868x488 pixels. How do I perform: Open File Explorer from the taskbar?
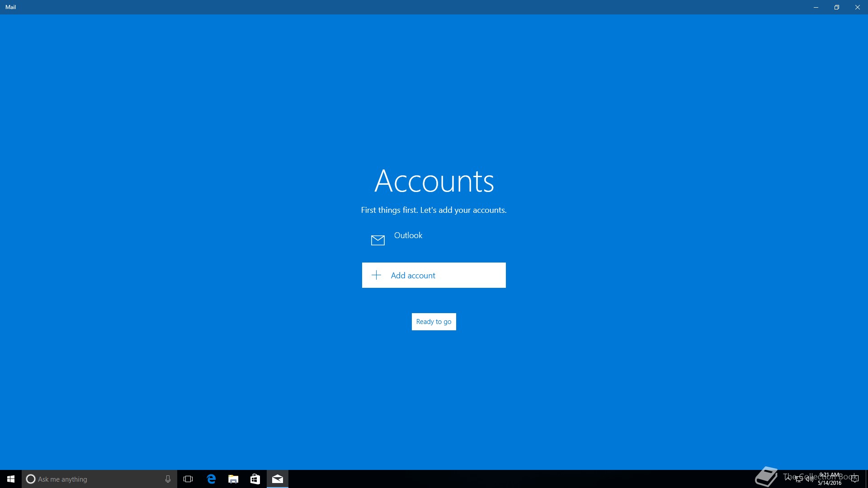233,479
